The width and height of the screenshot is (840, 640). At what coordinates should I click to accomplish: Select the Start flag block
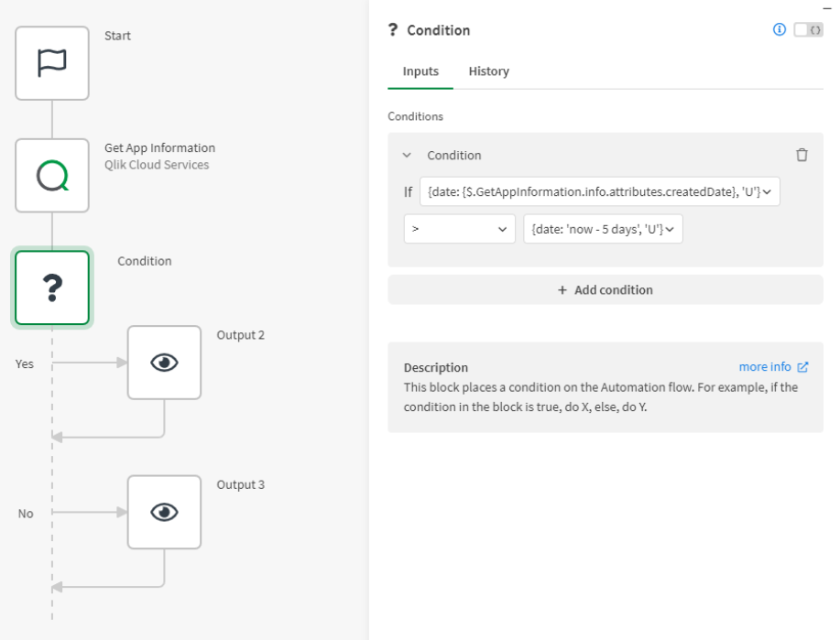click(52, 63)
